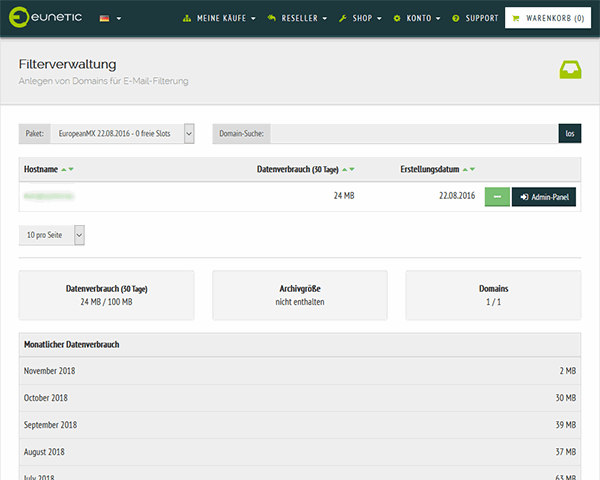The width and height of the screenshot is (600, 480).
Task: Sort Erstellungsdatum descending with down arrow
Action: tap(473, 169)
